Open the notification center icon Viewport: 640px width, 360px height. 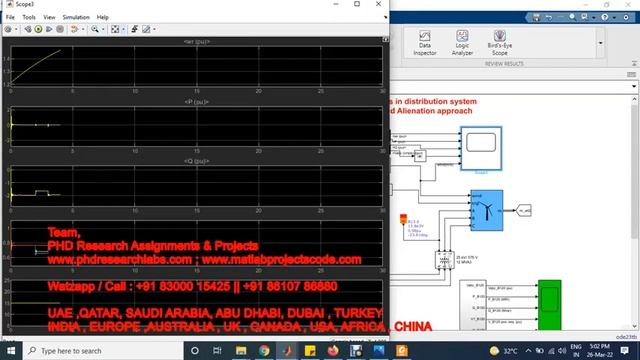tap(624, 351)
